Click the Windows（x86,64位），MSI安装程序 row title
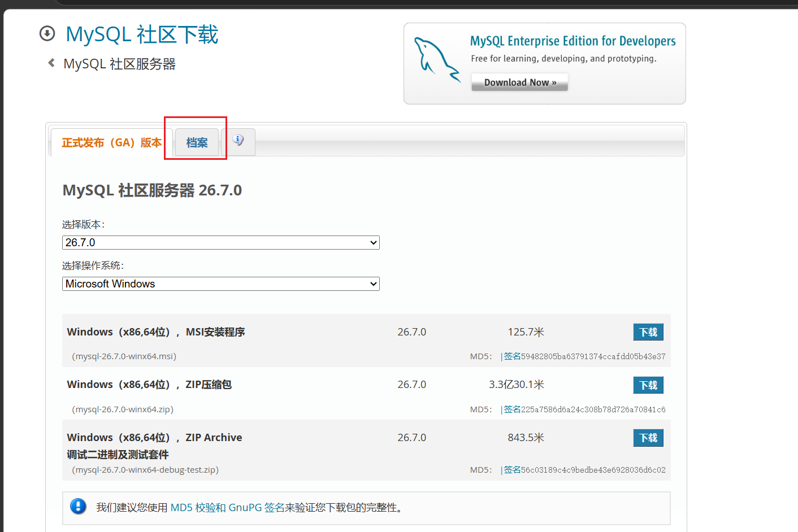 (156, 332)
